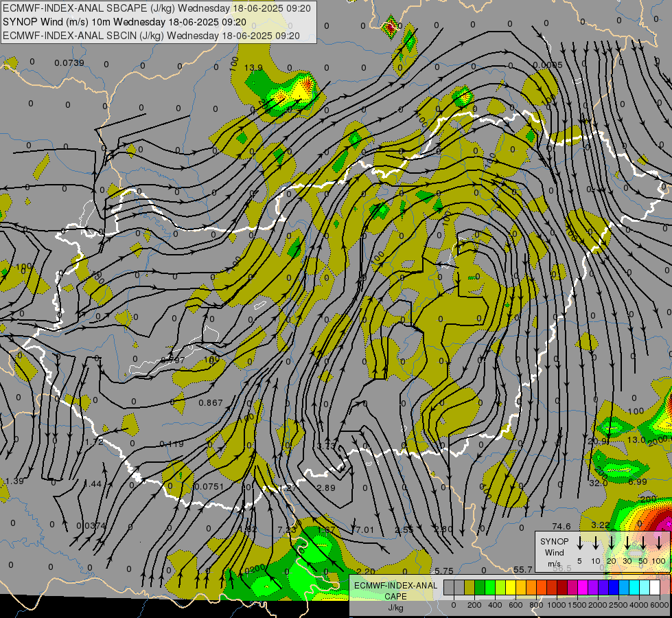Select the deep blue swatch before the 2500 tick
672x618 pixels.
coord(614,587)
